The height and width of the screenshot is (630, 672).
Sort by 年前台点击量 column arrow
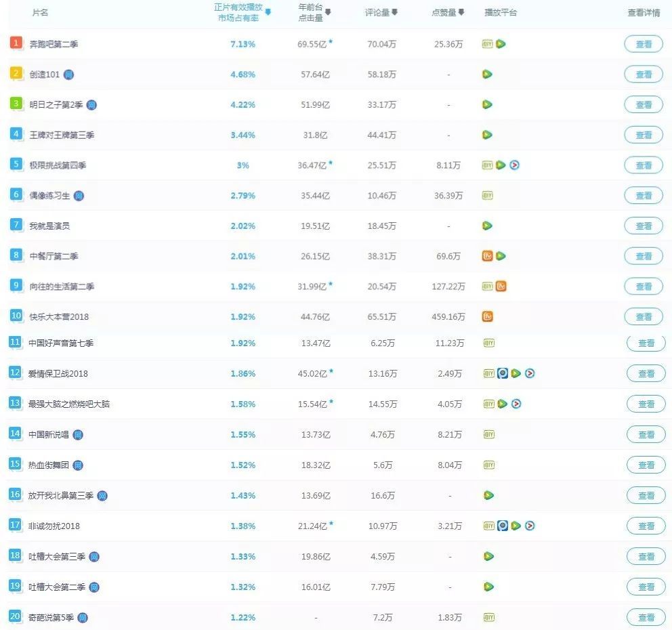328,12
